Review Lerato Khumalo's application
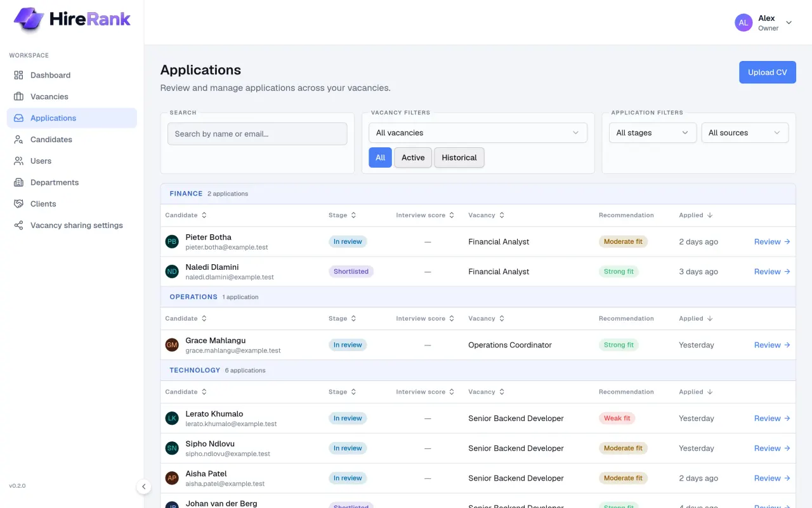Viewport: 812px width, 508px height. pyautogui.click(x=772, y=418)
